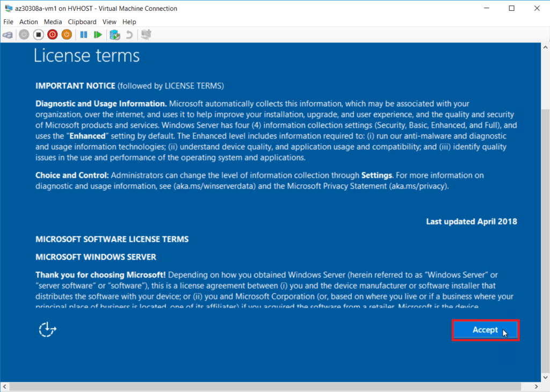Turn off the virtual machine
Screen dimensions: 550x392
pyautogui.click(x=38, y=34)
